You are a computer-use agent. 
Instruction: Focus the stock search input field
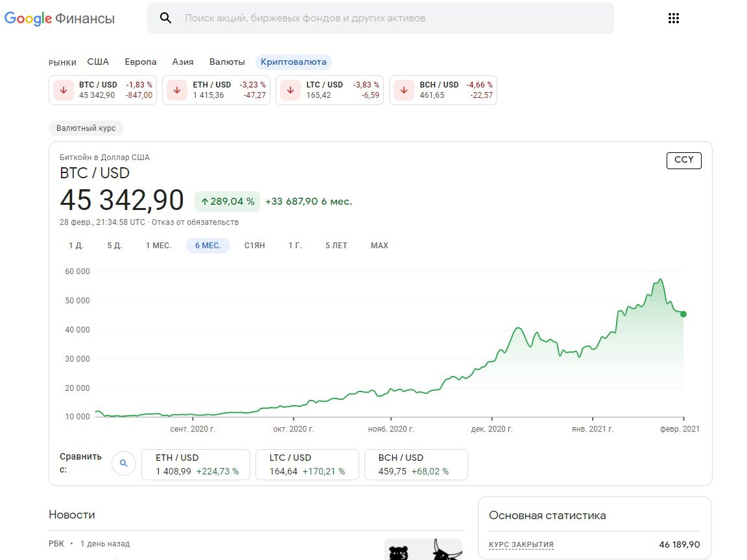coord(389,18)
